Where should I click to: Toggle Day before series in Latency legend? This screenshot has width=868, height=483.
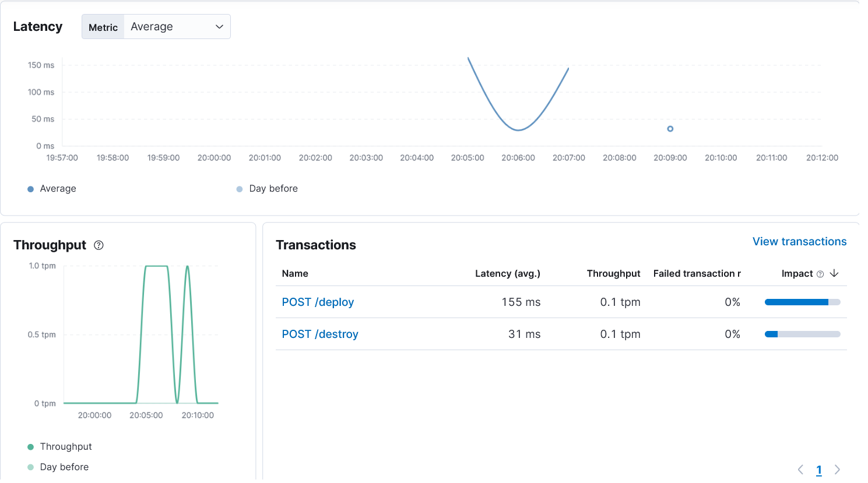tap(273, 189)
